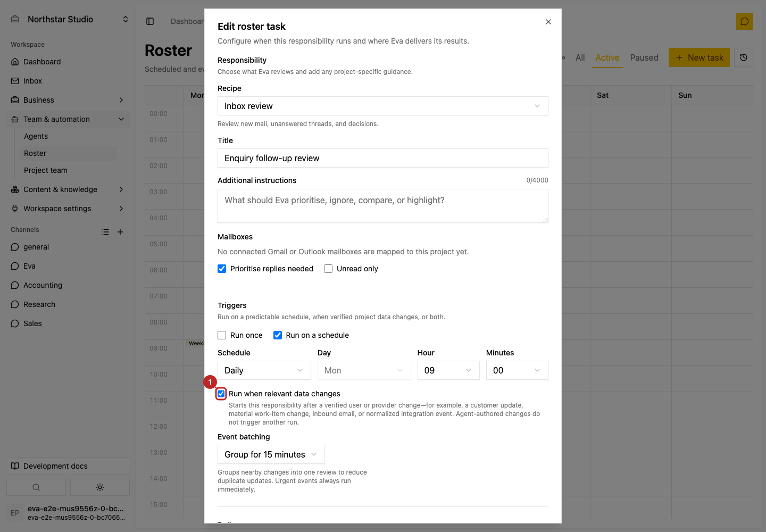
Task: Enable the Unread only checkbox
Action: point(328,269)
